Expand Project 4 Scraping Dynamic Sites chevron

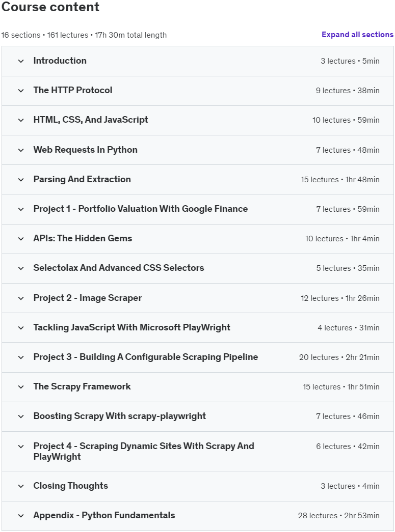pos(21,446)
